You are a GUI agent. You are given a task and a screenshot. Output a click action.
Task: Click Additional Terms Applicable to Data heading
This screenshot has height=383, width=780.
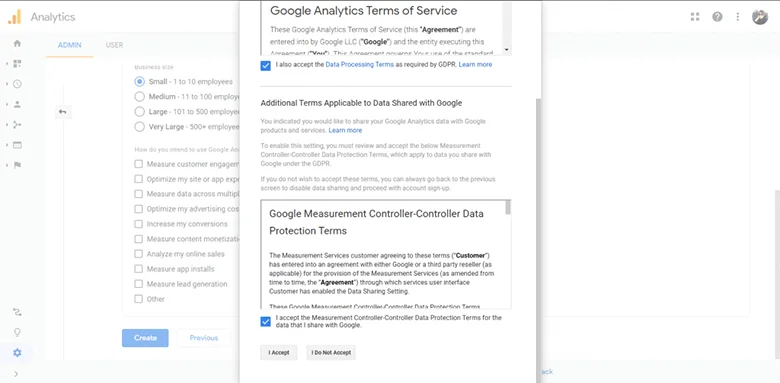[361, 103]
